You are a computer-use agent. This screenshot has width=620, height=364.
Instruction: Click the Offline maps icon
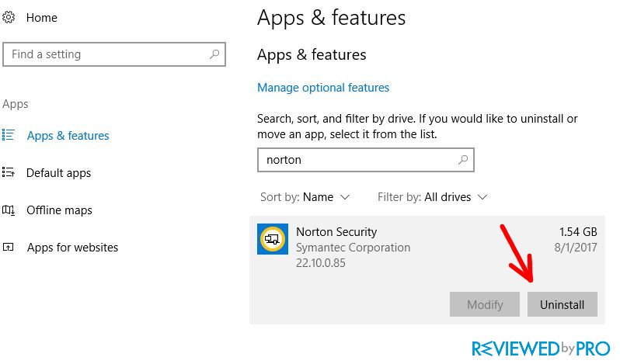[9, 210]
